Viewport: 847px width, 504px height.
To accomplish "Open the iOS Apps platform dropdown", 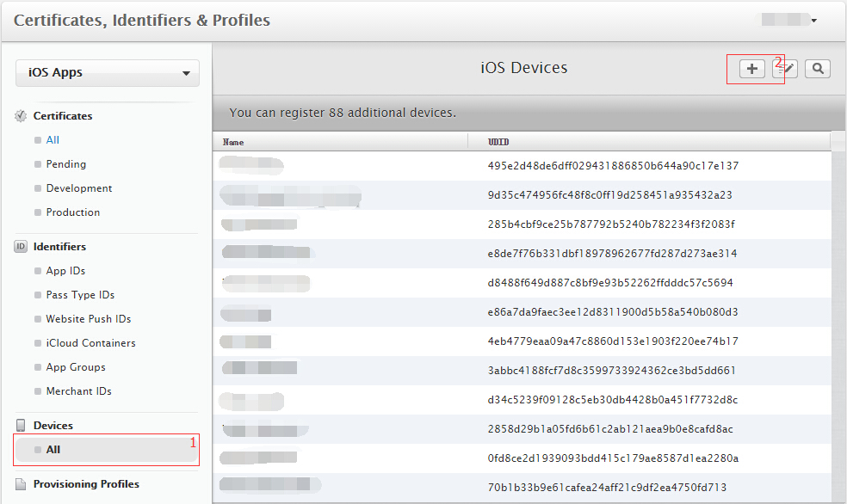I will (x=108, y=73).
